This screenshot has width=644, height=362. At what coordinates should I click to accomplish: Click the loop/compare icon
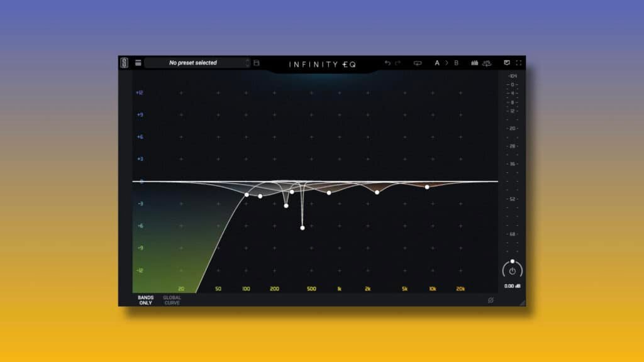418,63
